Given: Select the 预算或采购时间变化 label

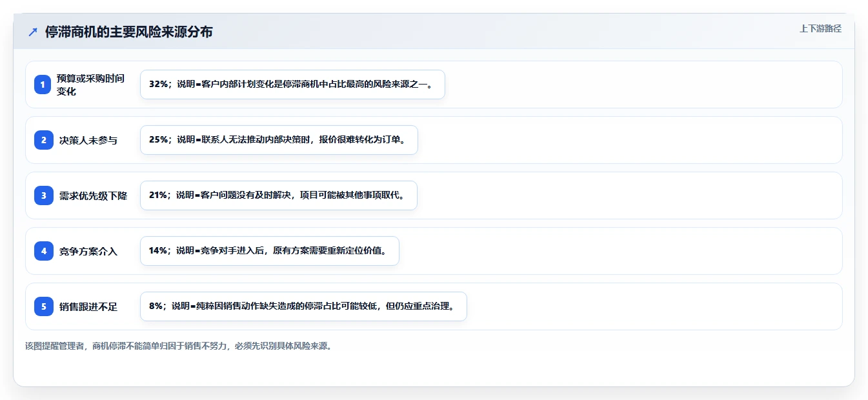Looking at the screenshot, I should [90, 85].
